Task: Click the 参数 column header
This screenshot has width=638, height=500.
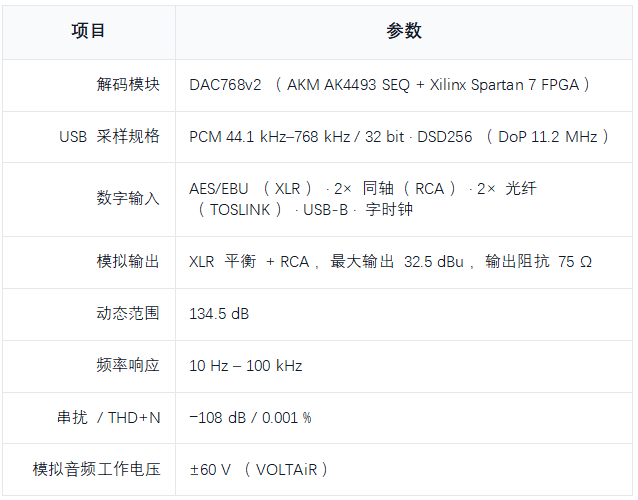Action: (x=404, y=31)
